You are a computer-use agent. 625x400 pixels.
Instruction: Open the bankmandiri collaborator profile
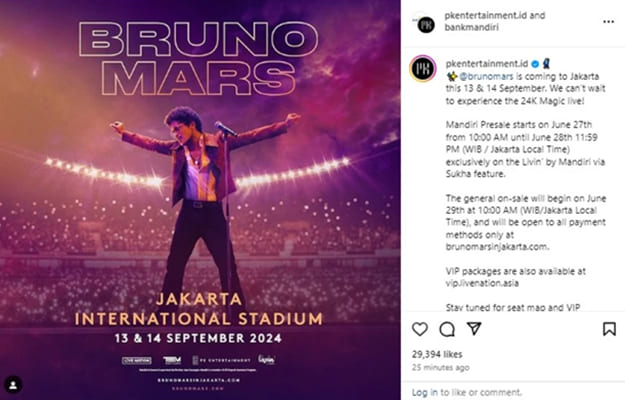pos(472,28)
